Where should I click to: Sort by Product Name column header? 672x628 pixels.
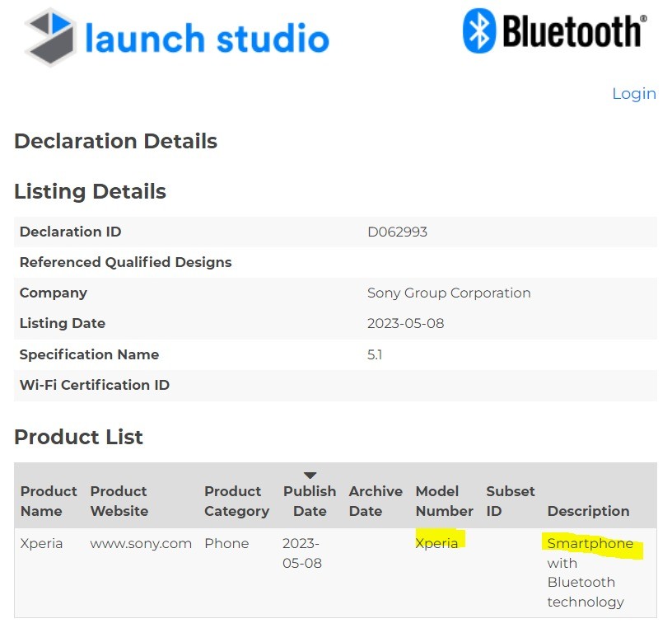(x=49, y=501)
